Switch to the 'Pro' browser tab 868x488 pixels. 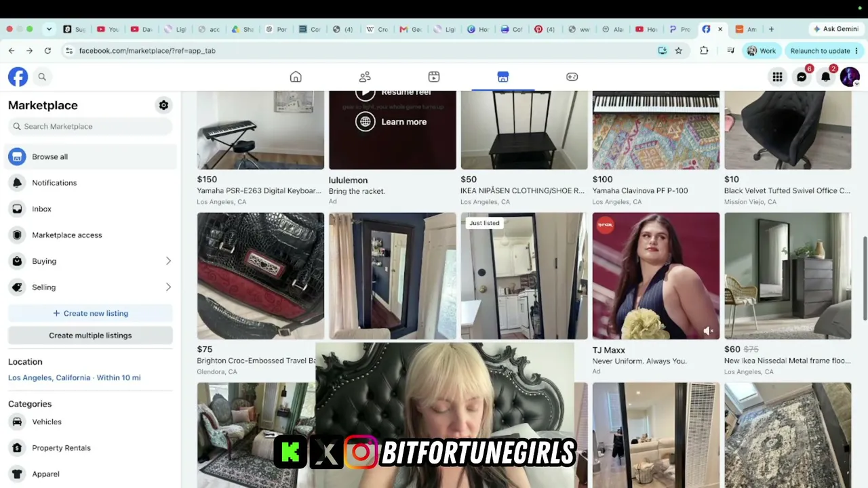tap(679, 29)
